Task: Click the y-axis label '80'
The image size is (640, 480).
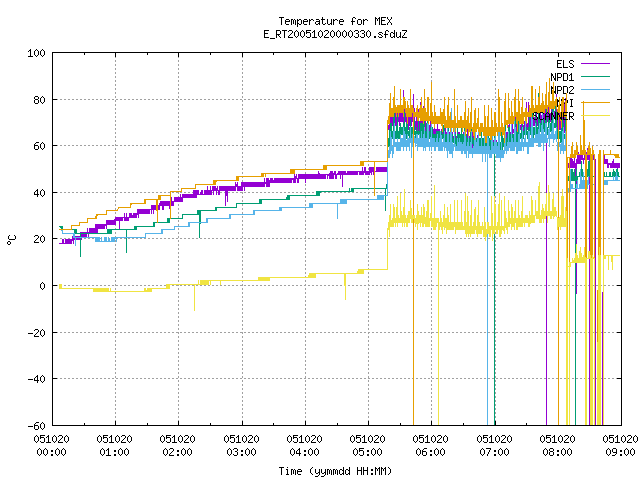Action: coord(40,100)
